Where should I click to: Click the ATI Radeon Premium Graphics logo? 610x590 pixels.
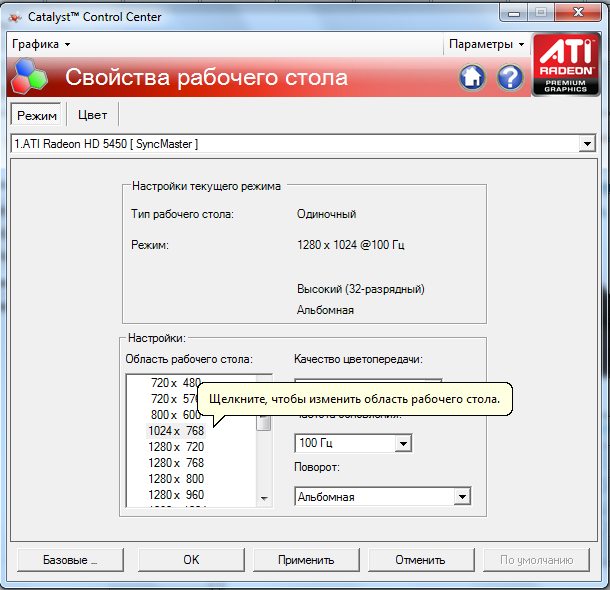click(x=566, y=65)
